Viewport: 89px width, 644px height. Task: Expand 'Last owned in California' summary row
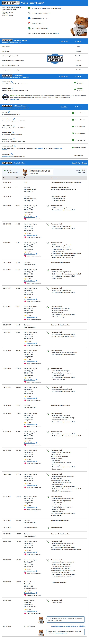coord(48,28)
